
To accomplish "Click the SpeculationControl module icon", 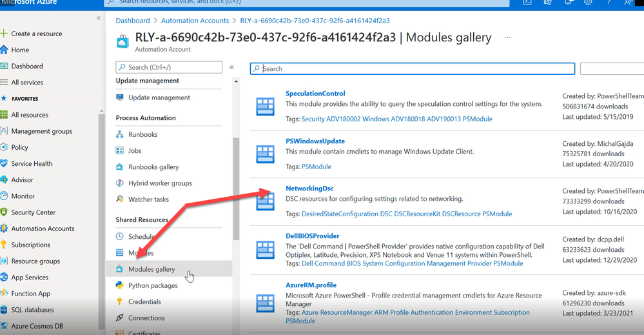I will pos(265,107).
